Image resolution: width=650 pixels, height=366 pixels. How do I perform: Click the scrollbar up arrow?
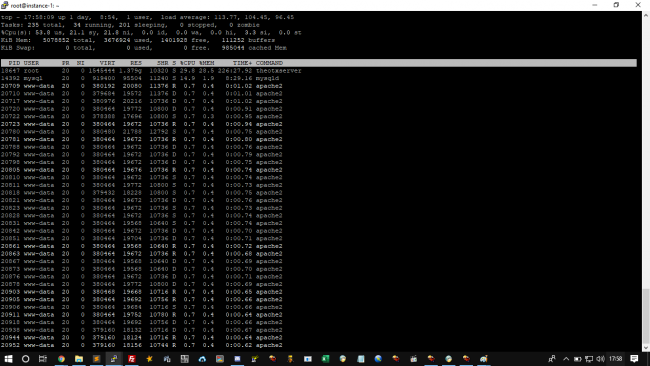tap(645, 15)
